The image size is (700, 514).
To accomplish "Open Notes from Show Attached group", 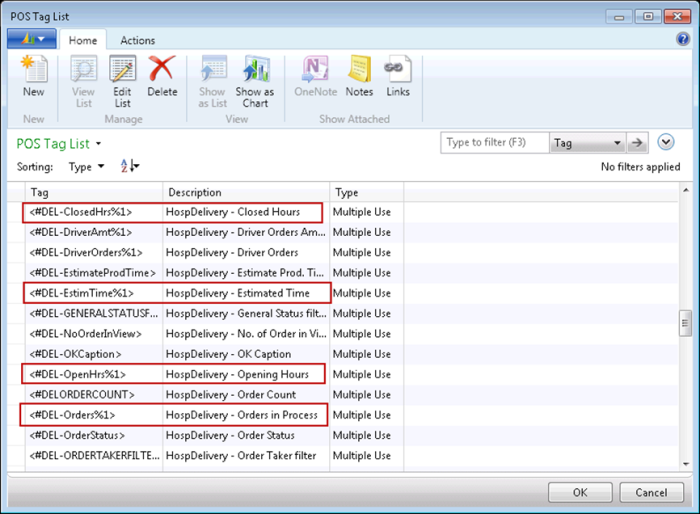I will (x=359, y=76).
